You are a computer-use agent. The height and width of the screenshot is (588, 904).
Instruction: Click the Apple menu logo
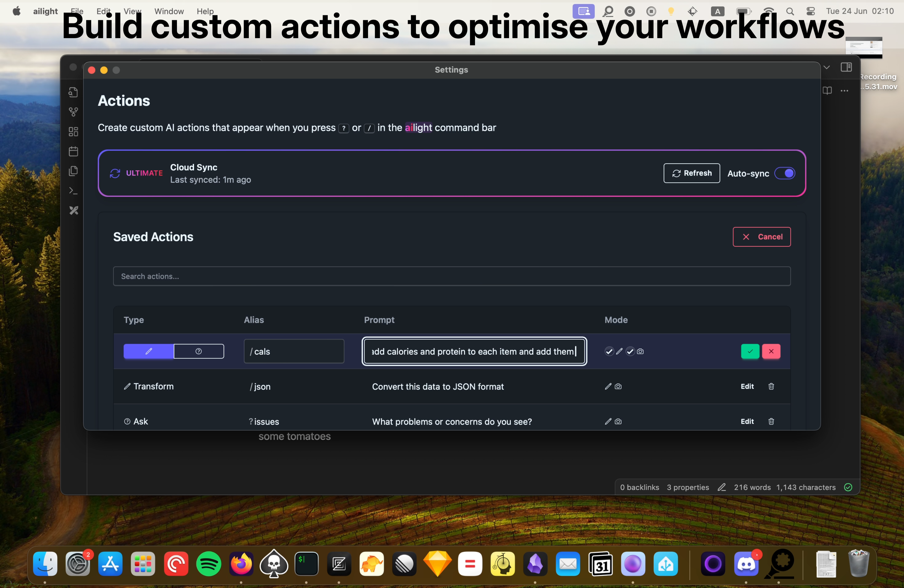[16, 11]
